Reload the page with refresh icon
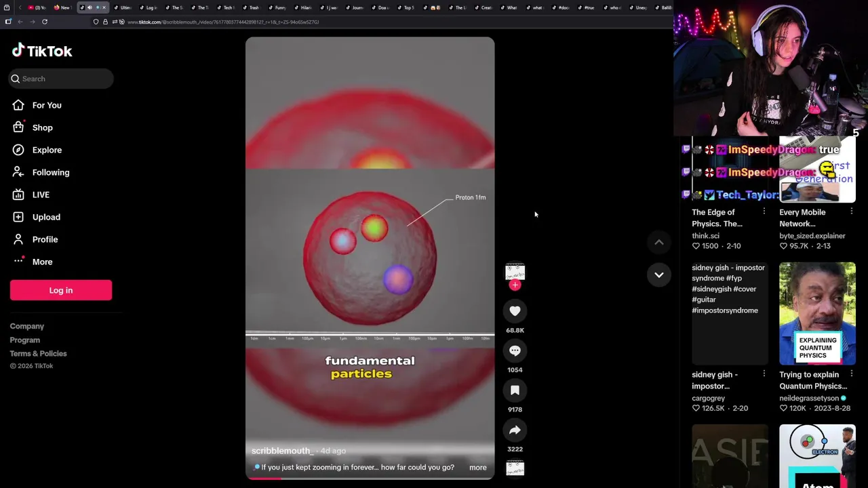The image size is (868, 488). pyautogui.click(x=45, y=22)
